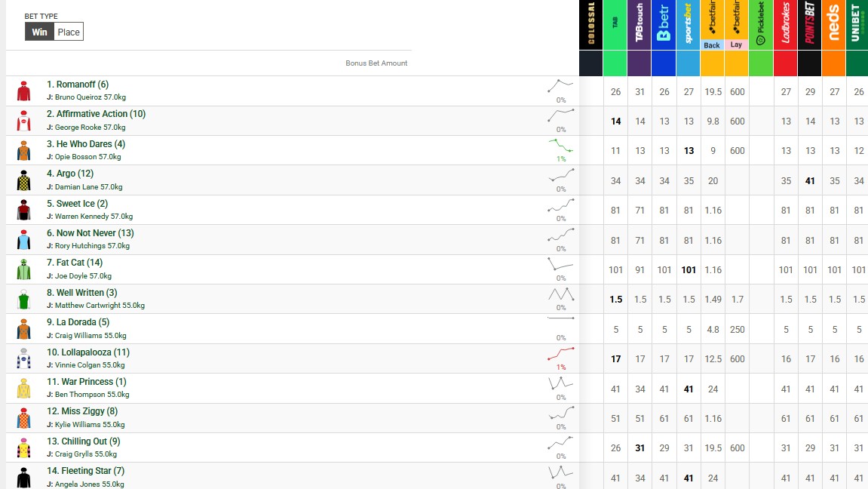The width and height of the screenshot is (868, 489).
Task: Click the Neds bookmaker logo
Action: pyautogui.click(x=834, y=25)
